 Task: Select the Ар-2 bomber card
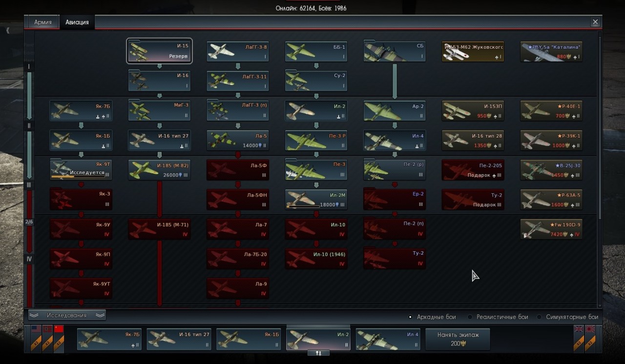click(x=395, y=111)
